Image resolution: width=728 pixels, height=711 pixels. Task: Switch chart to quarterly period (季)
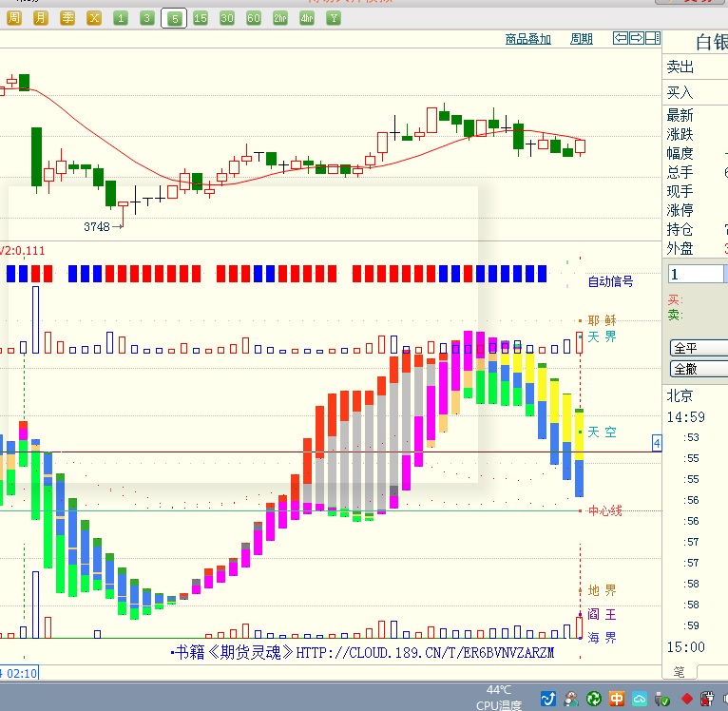[x=67, y=18]
